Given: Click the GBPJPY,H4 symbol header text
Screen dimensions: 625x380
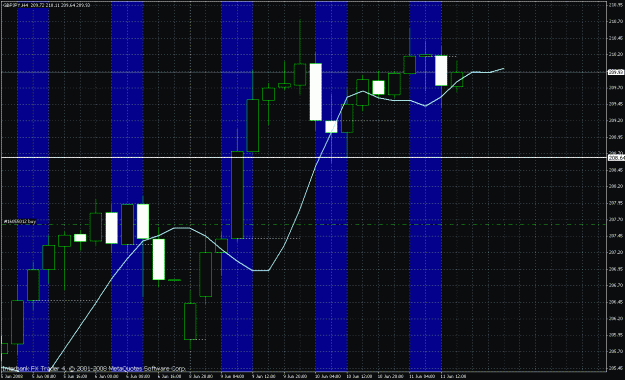Looking at the screenshot, I should [x=16, y=5].
